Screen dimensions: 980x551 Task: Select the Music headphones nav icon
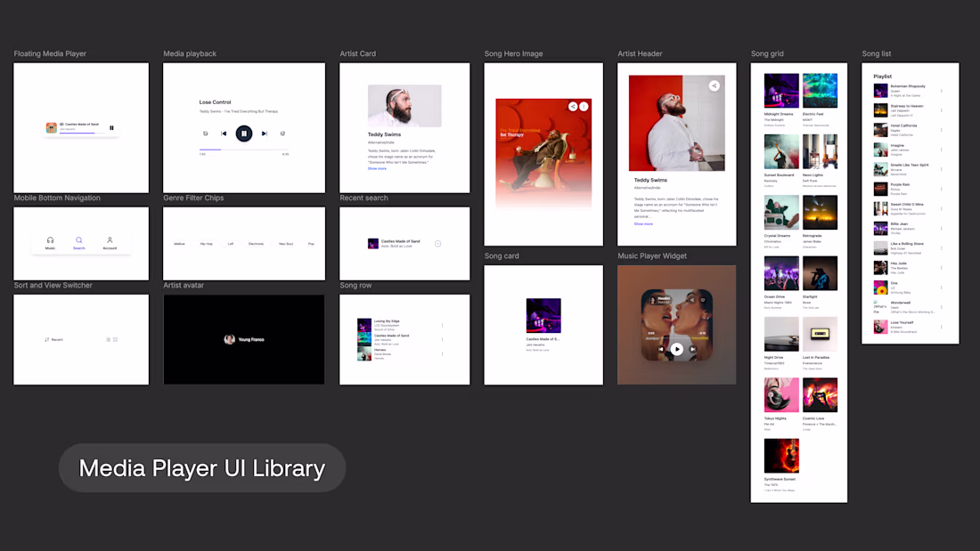coord(50,239)
